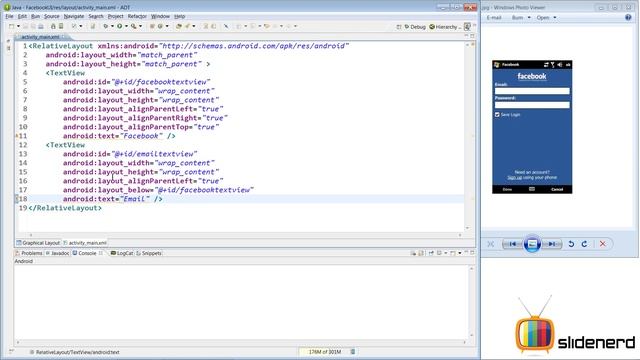Open the Android SDK Manager icon

click(x=53, y=26)
